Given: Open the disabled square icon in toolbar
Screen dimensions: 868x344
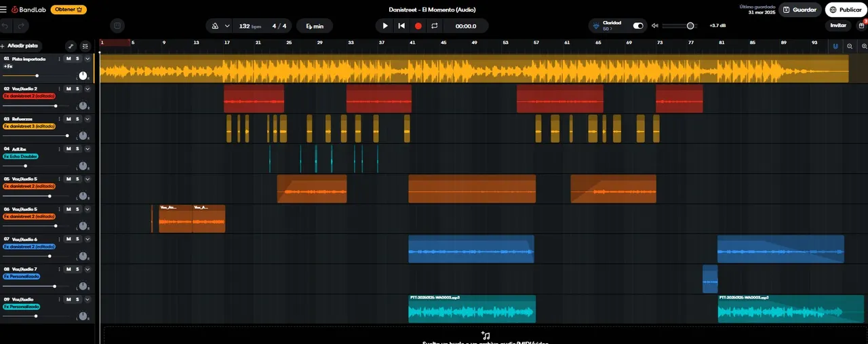Looking at the screenshot, I should point(117,26).
